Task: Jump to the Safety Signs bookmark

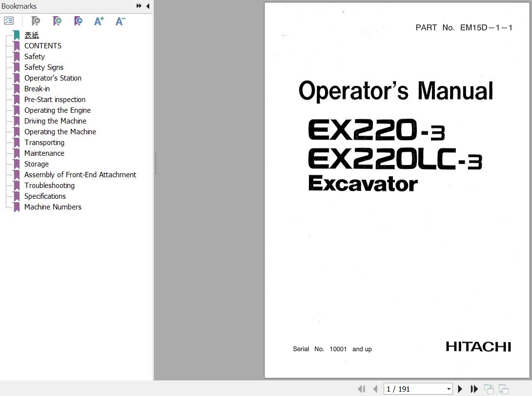Action: pyautogui.click(x=44, y=67)
